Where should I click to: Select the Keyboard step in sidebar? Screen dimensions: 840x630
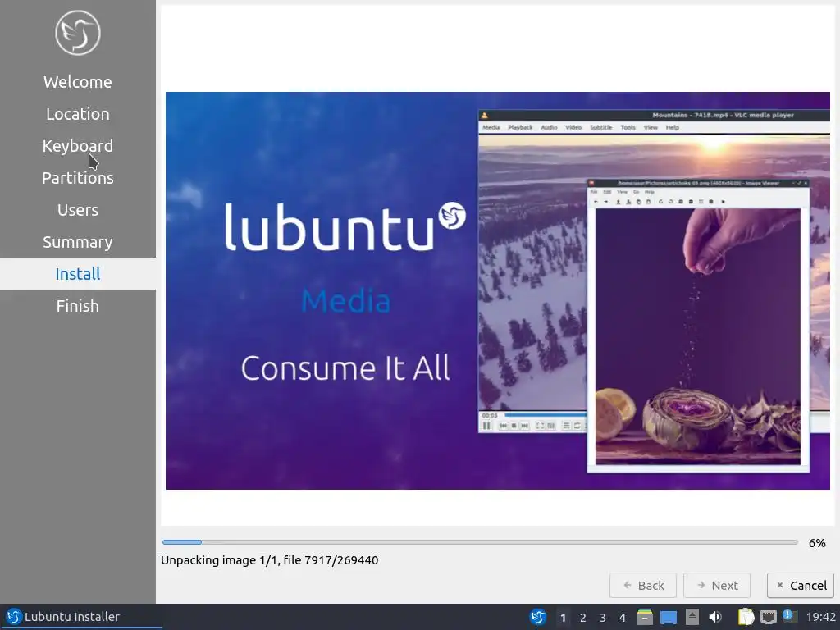coord(78,146)
